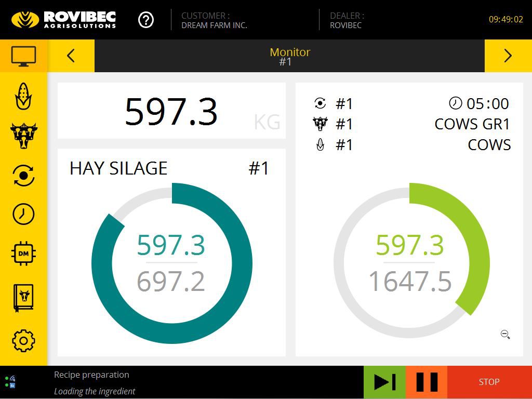Image resolution: width=532 pixels, height=399 pixels.
Task: Click the dealer ROVIBEC text
Action: (345, 25)
